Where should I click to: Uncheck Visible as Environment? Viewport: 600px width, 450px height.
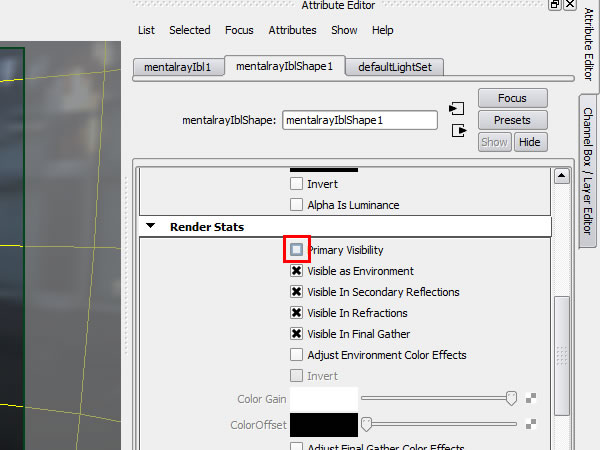point(296,271)
